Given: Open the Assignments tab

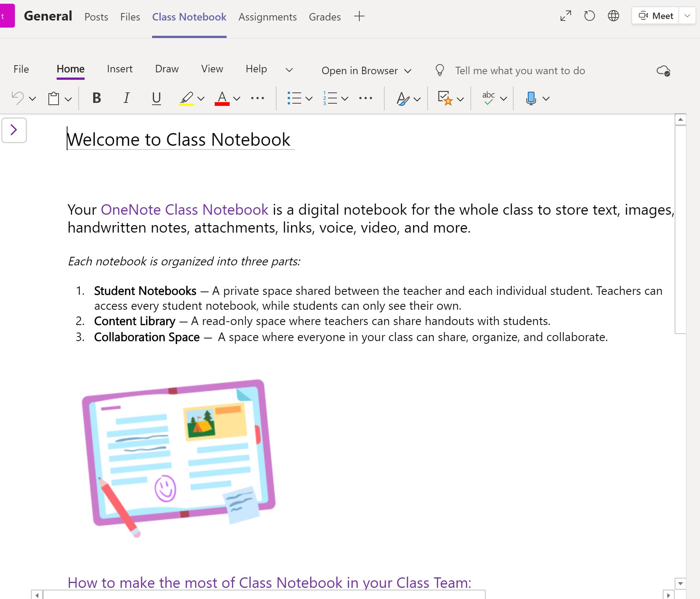Looking at the screenshot, I should (268, 17).
